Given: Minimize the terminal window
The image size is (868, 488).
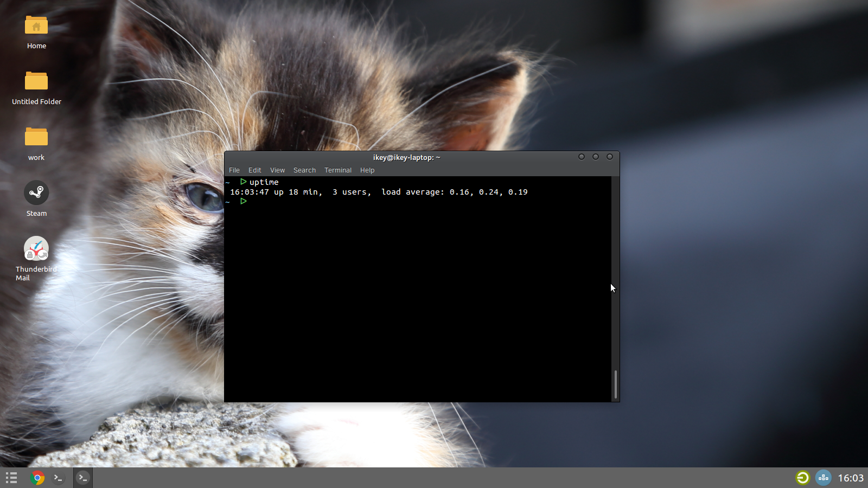Looking at the screenshot, I should tap(582, 157).
